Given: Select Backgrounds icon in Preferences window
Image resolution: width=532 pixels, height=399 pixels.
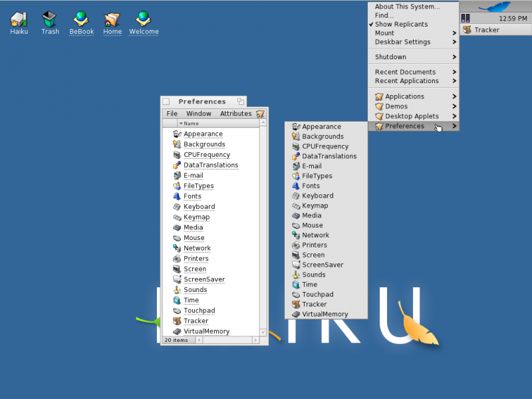Looking at the screenshot, I should click(177, 144).
